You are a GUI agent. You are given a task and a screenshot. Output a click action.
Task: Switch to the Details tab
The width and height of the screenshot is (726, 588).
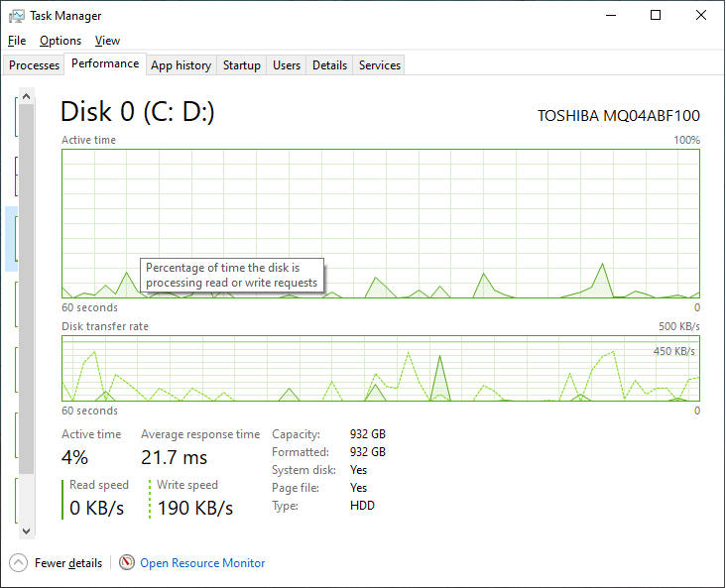[x=329, y=65]
